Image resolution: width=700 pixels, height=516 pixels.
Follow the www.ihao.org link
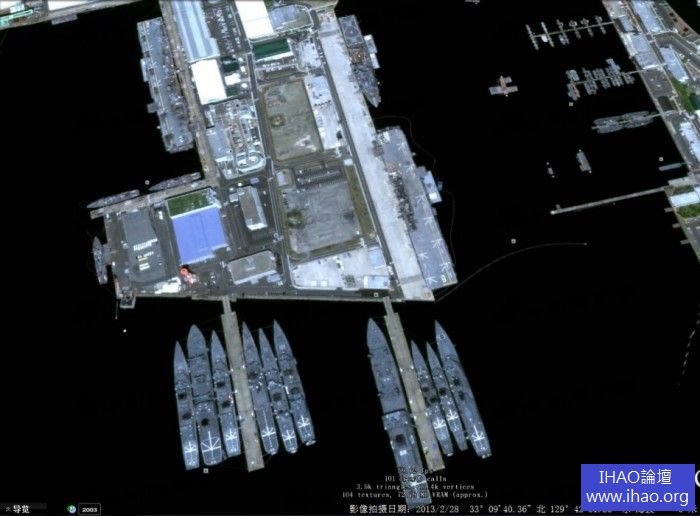point(637,497)
